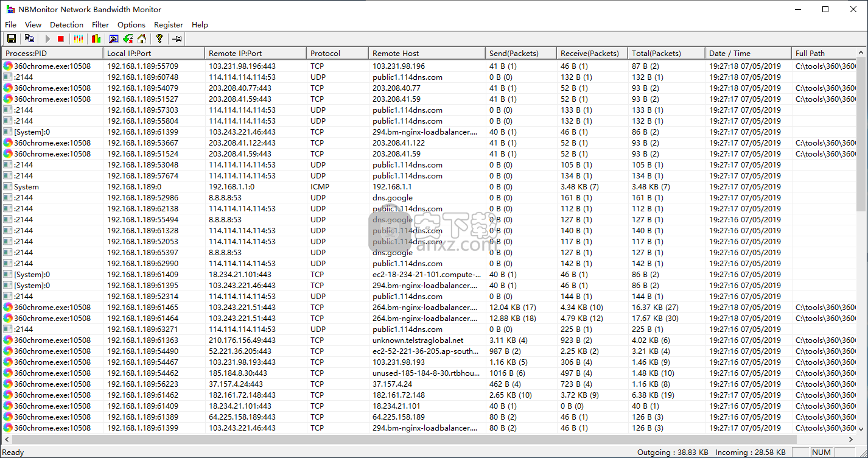Open the Help menu
868x458 pixels.
200,25
